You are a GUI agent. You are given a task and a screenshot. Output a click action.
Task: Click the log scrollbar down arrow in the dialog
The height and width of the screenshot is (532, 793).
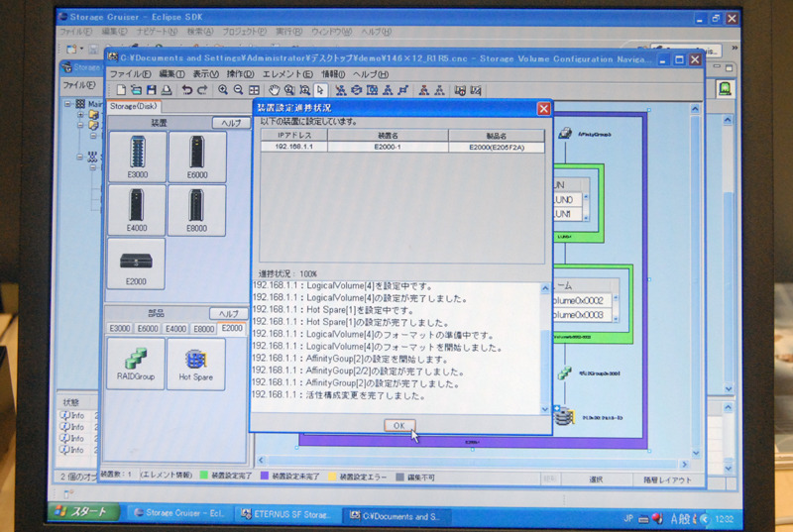[545, 409]
